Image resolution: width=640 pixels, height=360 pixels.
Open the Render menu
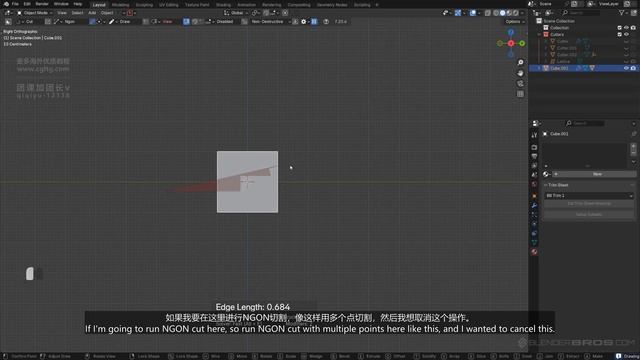[42, 4]
